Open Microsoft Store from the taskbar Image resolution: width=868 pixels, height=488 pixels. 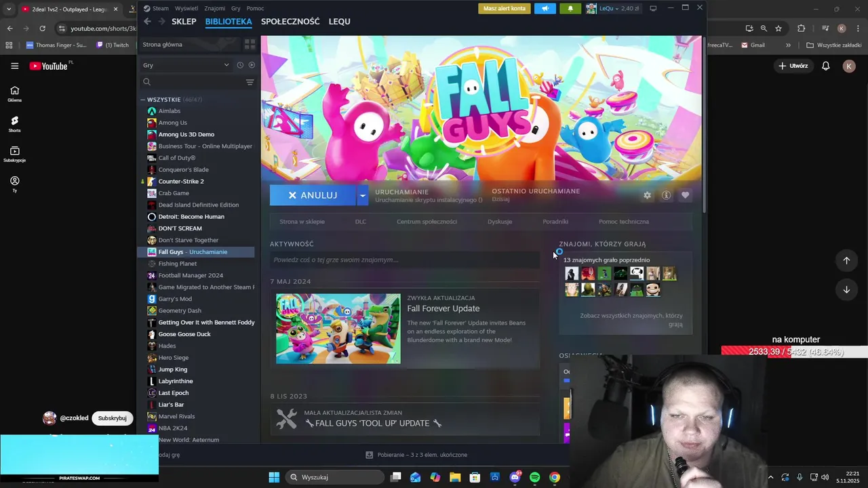tap(475, 477)
